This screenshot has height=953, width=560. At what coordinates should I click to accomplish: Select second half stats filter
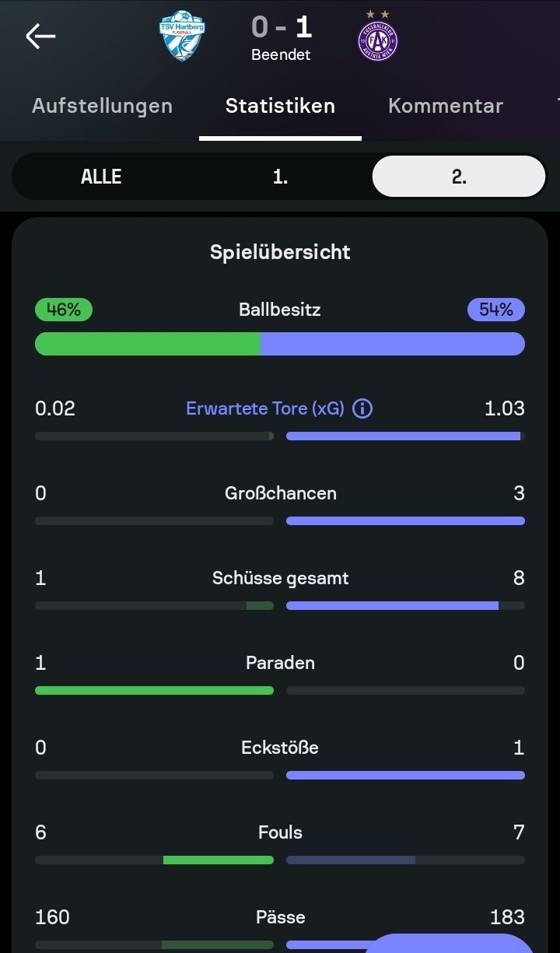pyautogui.click(x=459, y=177)
